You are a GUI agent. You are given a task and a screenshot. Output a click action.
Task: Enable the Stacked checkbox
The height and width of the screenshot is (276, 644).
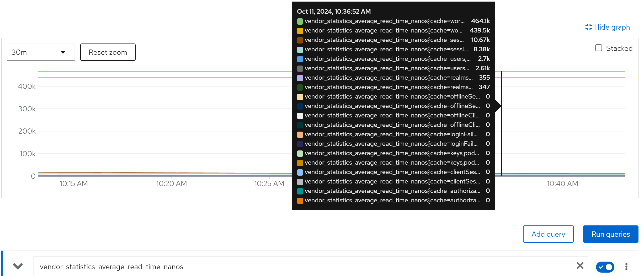(598, 48)
